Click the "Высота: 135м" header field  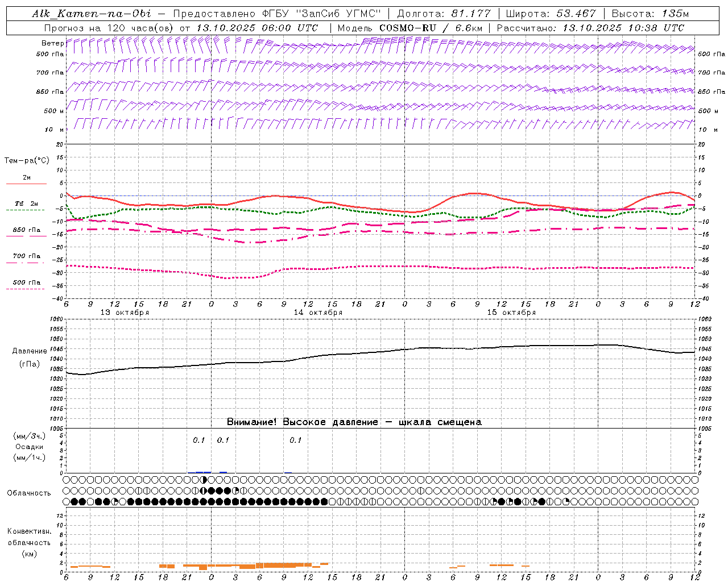point(649,14)
